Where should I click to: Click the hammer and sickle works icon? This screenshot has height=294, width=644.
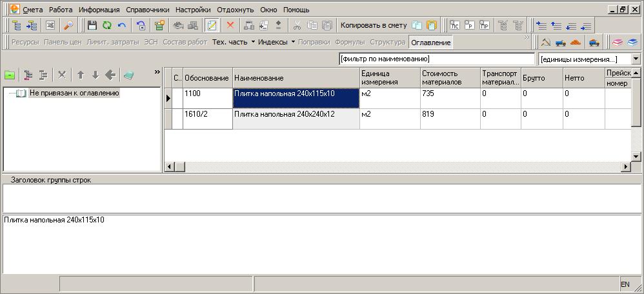[x=545, y=42]
